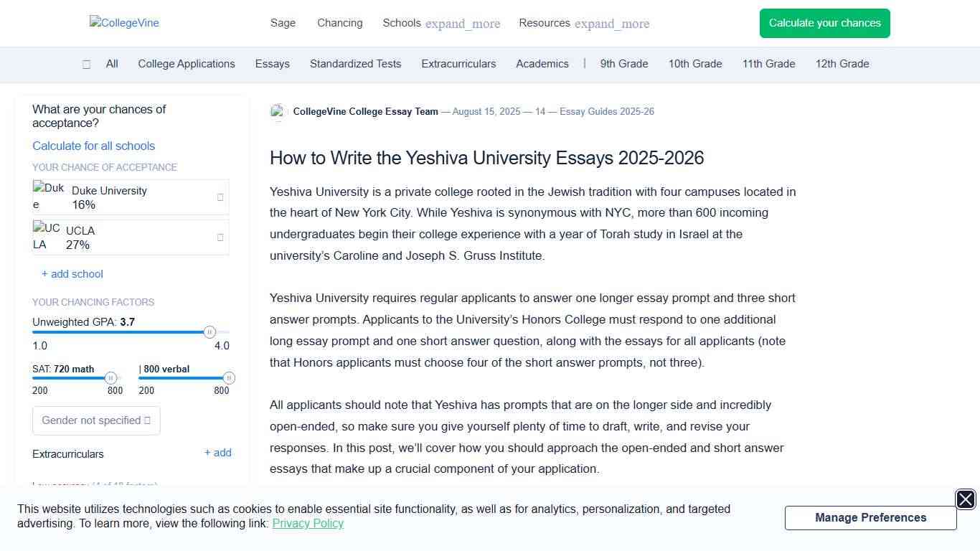Select the Essays category tab
This screenshot has width=980, height=551.
272,64
